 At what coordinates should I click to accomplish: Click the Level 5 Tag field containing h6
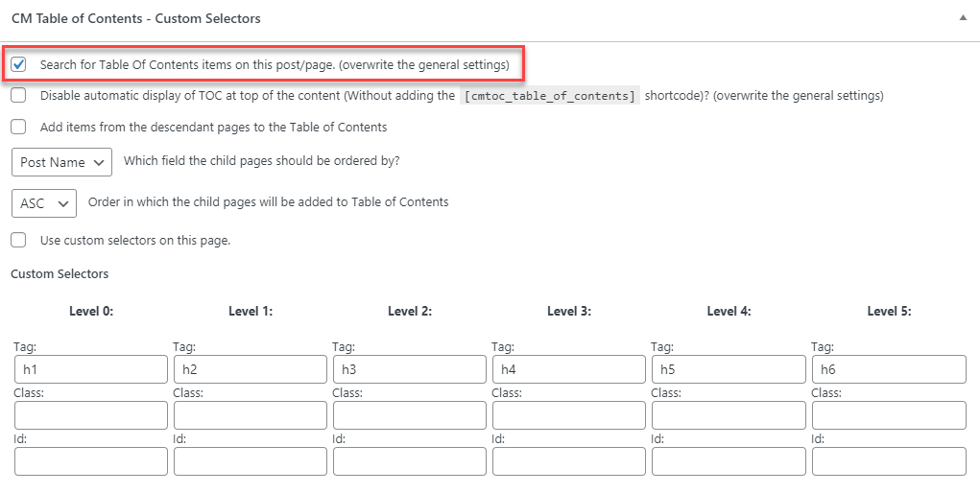[890, 369]
